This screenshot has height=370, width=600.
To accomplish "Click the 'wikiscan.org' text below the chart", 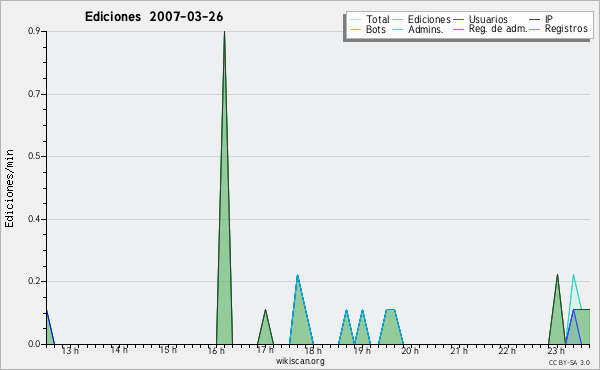I will [300, 361].
